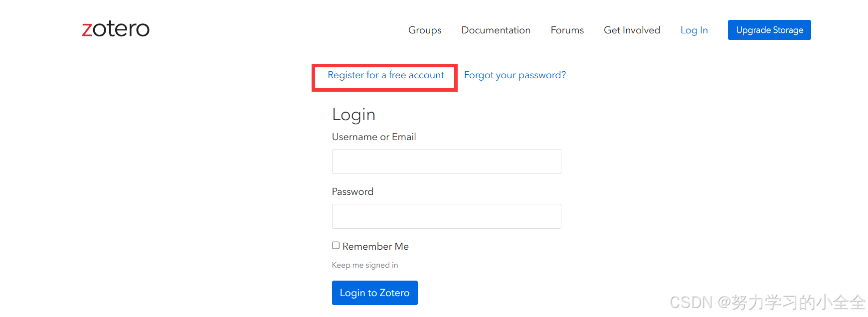Click the Password field label

(352, 191)
